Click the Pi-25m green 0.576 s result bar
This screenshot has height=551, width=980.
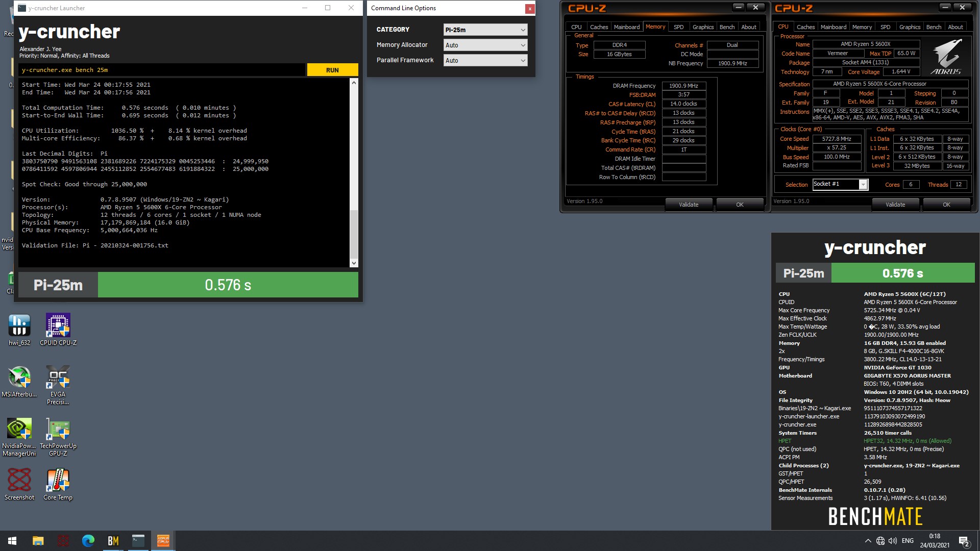[x=228, y=285]
